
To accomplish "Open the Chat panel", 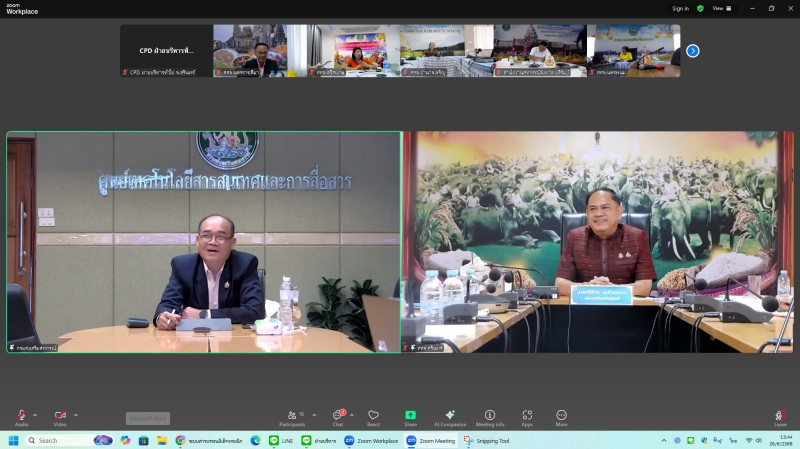I will (x=338, y=418).
